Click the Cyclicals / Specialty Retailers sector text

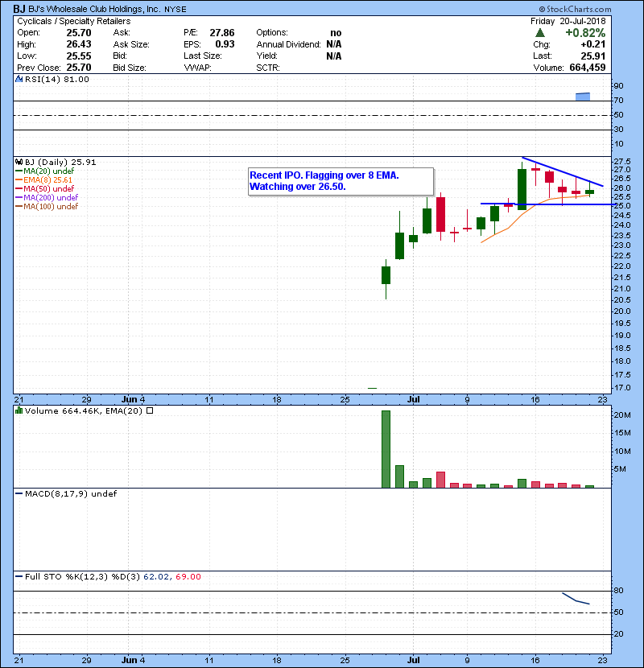(74, 21)
